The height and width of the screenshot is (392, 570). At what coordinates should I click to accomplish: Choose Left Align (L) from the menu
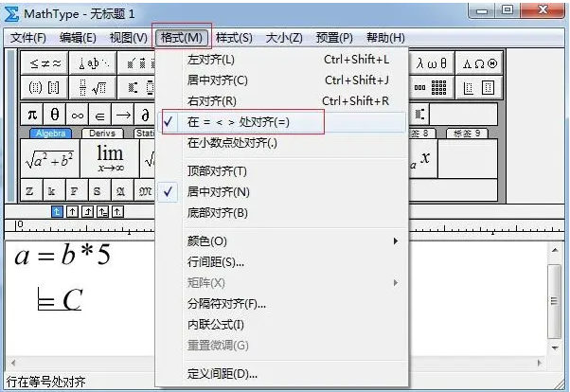point(212,60)
